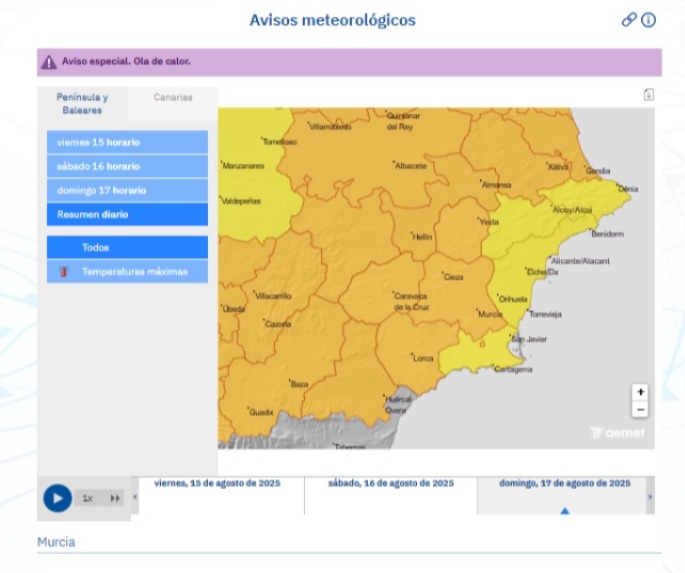Select the Resumen diario option
685x573 pixels.
pos(127,214)
